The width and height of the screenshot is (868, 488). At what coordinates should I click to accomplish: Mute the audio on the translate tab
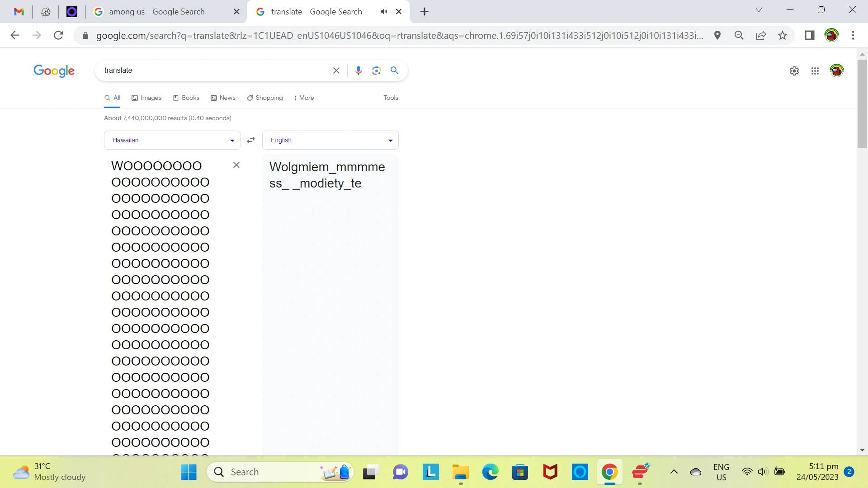384,12
